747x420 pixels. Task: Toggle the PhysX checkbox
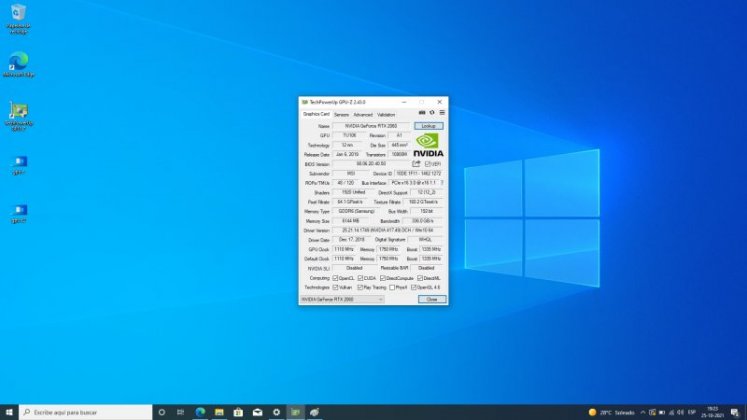[392, 288]
